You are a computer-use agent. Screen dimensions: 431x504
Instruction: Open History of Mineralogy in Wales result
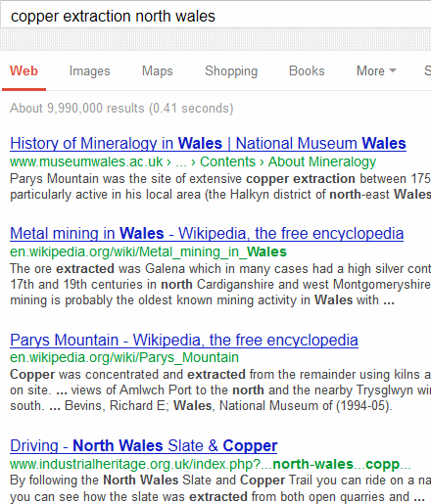click(x=208, y=144)
